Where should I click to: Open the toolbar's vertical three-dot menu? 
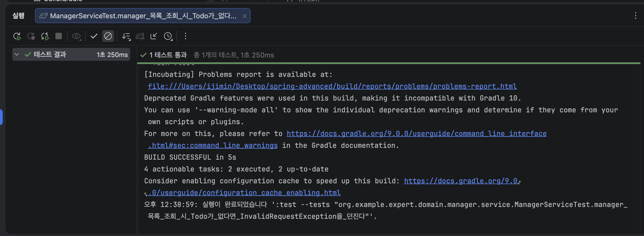coord(185,36)
